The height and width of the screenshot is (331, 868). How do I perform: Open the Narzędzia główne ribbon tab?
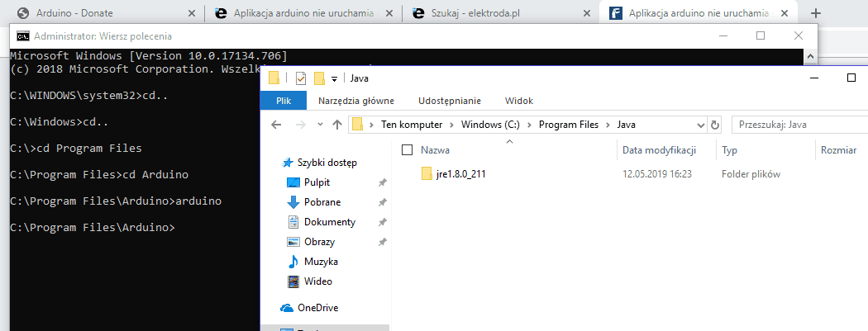[356, 101]
